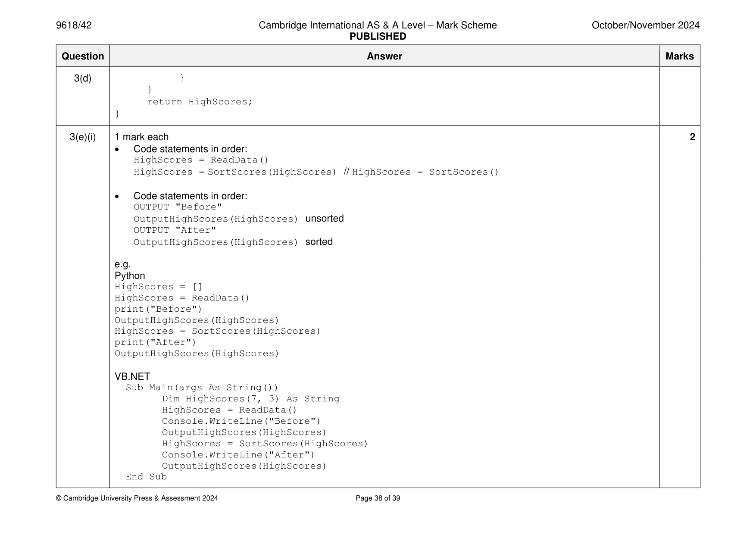Click the VB.NET heading
This screenshot has height=535, width=756.
(132, 376)
